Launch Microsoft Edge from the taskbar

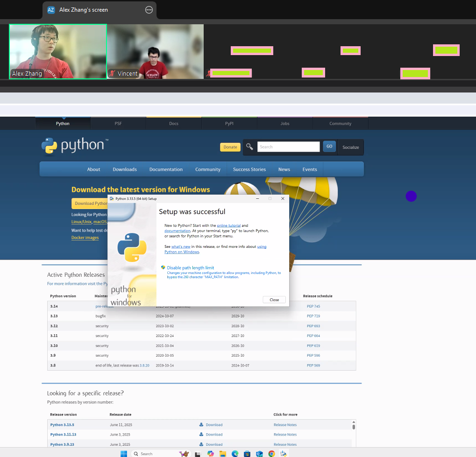pos(235,454)
